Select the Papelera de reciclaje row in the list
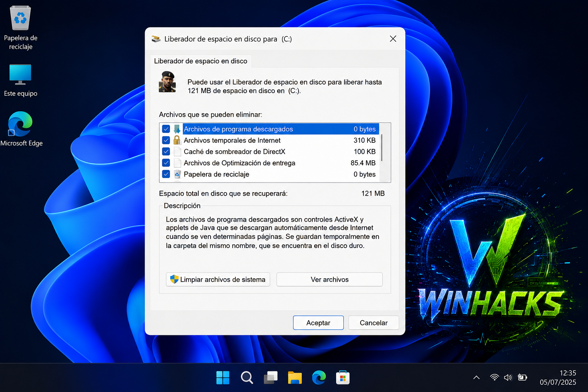This screenshot has height=392, width=588. (x=270, y=174)
